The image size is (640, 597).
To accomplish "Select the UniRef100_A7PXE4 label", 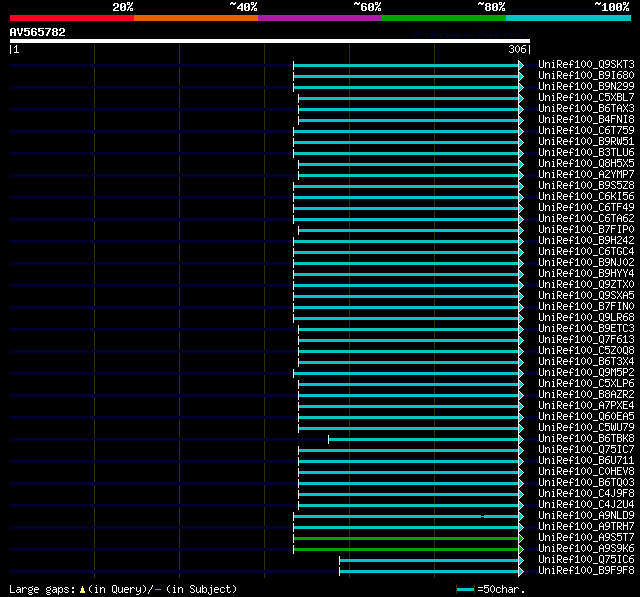I will click(586, 406).
